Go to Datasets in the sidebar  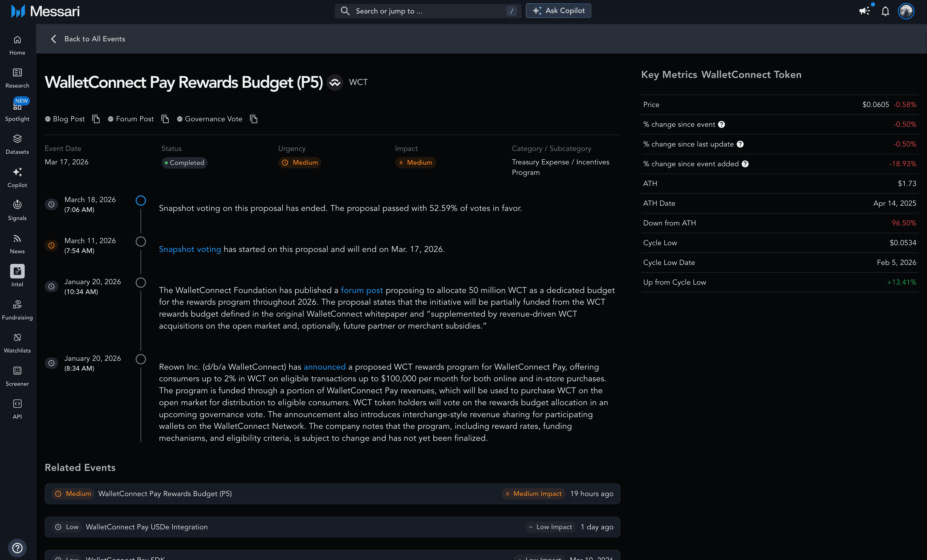click(17, 144)
